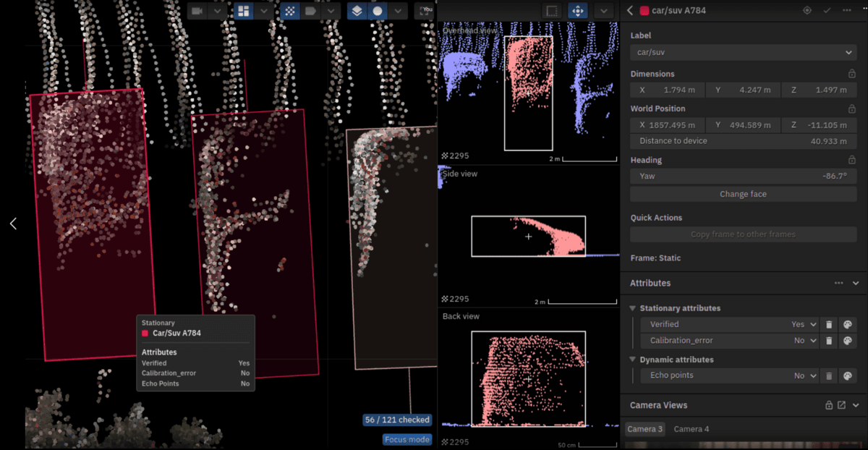Toggle the point cloud dots display icon
This screenshot has width=868, height=450.
[x=290, y=11]
